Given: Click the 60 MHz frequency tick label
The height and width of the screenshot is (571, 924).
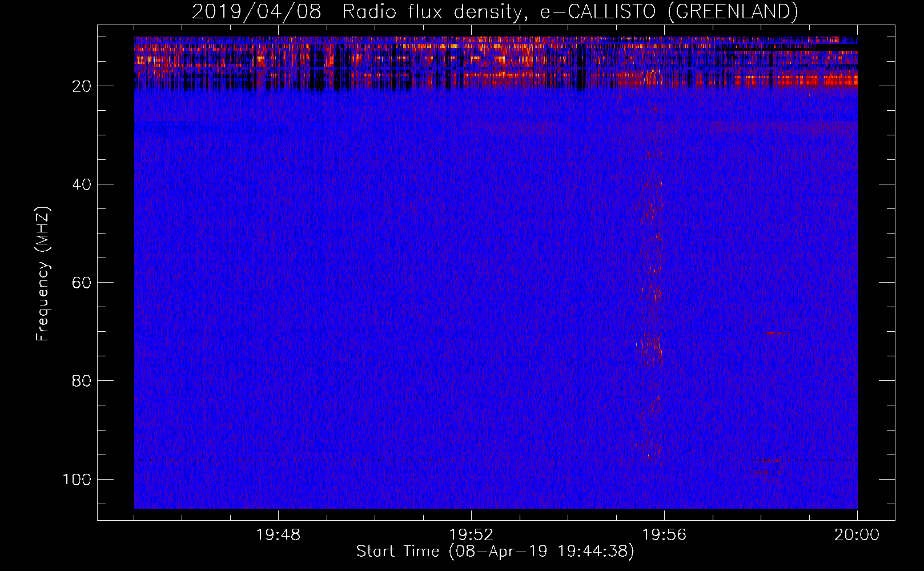Looking at the screenshot, I should pos(82,283).
